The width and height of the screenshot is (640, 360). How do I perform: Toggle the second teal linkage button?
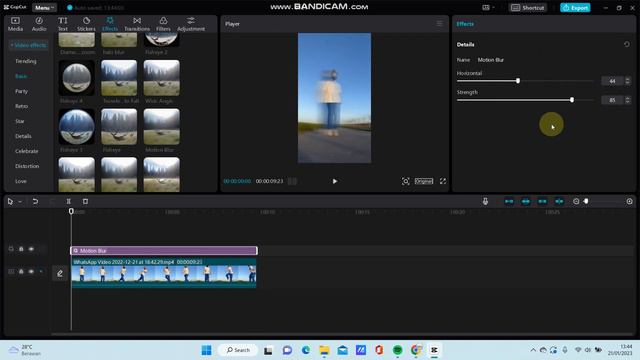[526, 201]
